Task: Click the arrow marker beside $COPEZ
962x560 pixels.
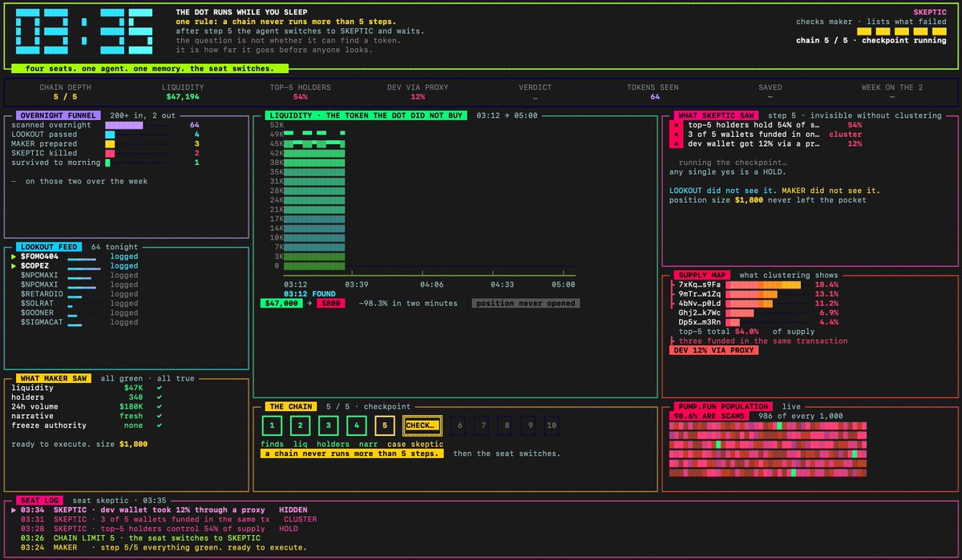Action: (x=14, y=266)
